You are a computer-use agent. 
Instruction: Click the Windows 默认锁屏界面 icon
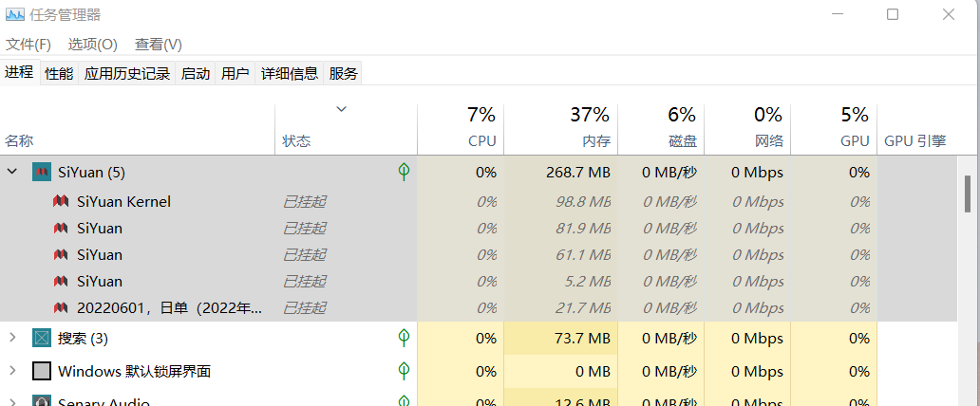pos(42,371)
